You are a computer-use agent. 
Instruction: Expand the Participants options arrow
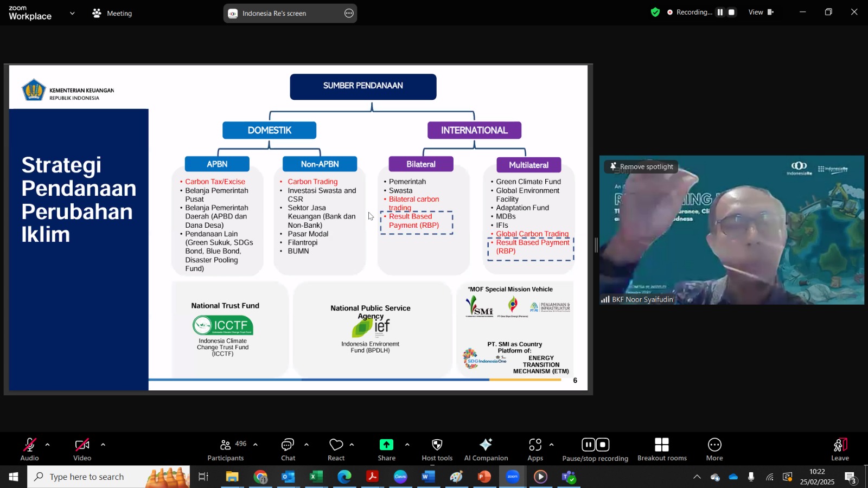(x=256, y=445)
